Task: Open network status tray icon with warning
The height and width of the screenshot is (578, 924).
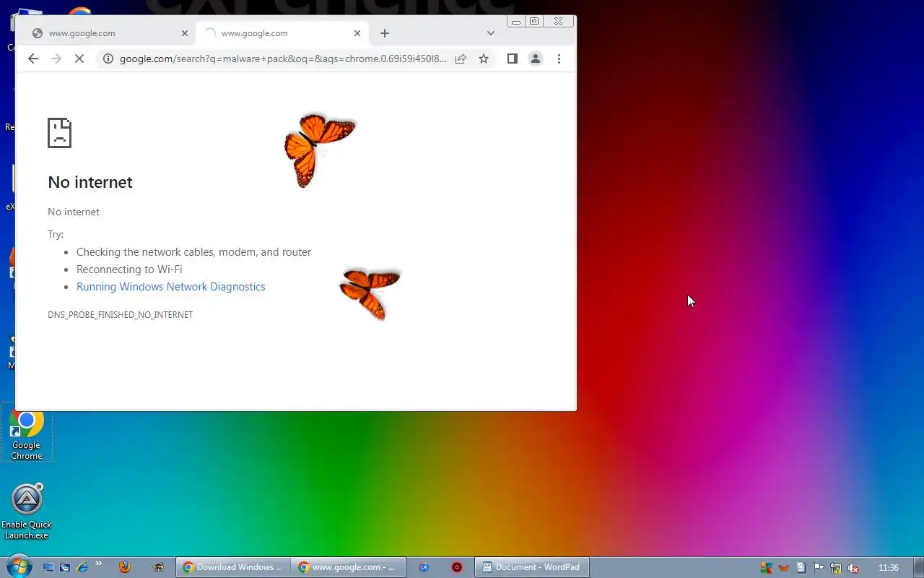Action: (x=836, y=568)
